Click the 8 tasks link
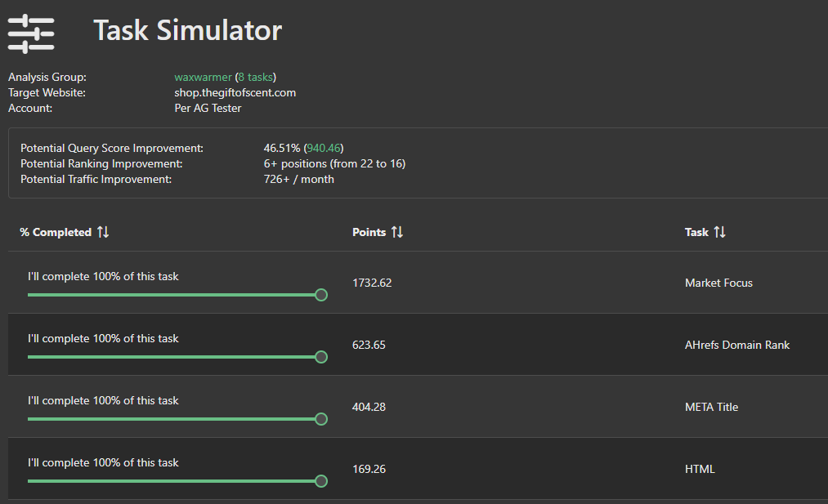 click(x=254, y=77)
